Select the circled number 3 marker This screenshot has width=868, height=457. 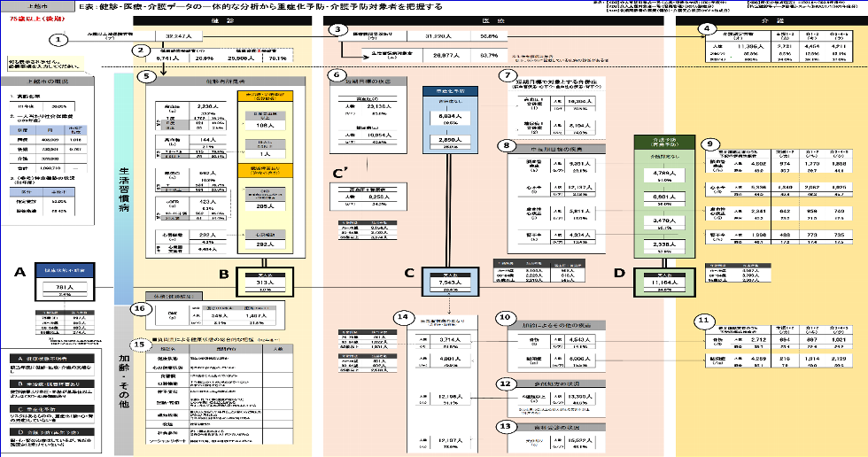pos(337,30)
